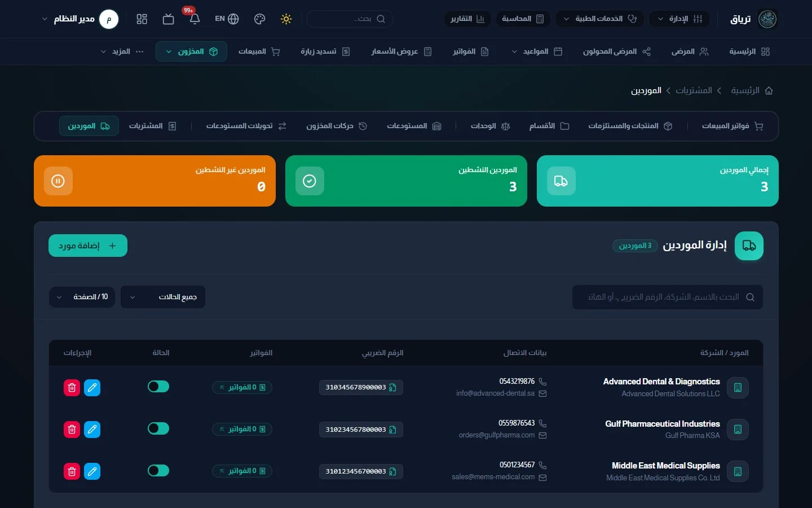Viewport: 812px width, 508px height.
Task: Open the apps grid icon in header
Action: click(x=142, y=19)
